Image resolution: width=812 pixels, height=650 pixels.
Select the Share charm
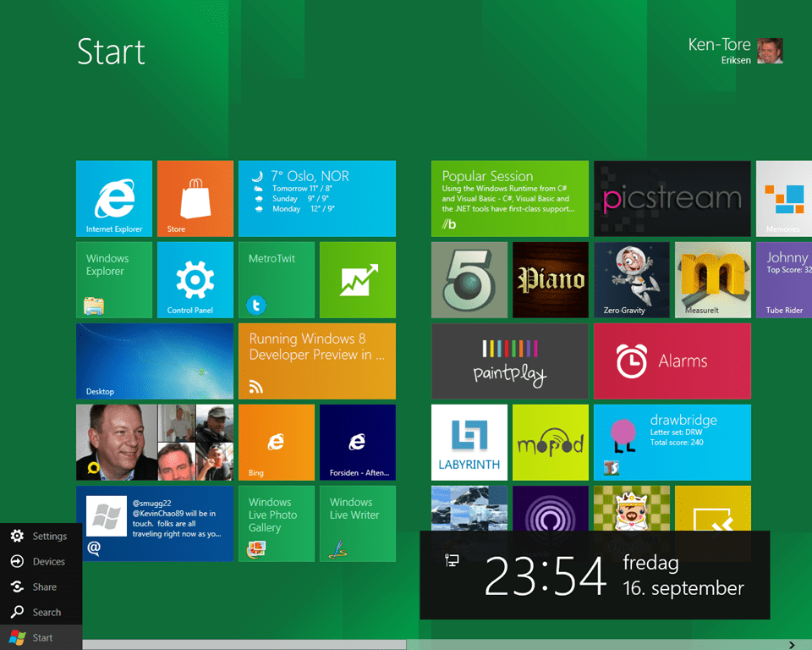pyautogui.click(x=41, y=587)
